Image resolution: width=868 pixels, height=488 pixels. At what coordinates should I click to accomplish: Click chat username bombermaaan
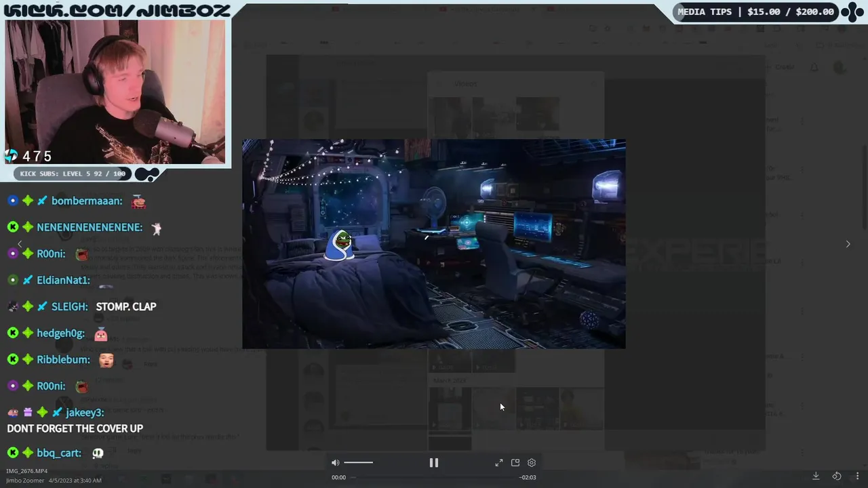click(x=86, y=201)
